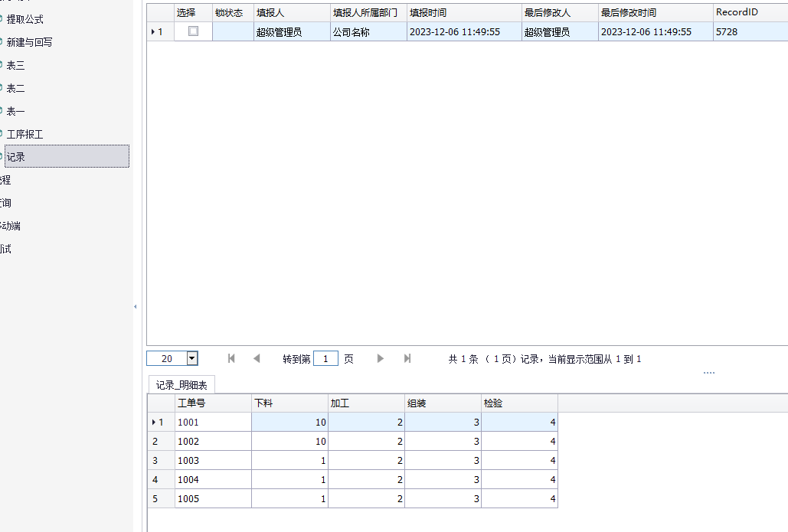Switch to the 记录_明细表 tab
The width and height of the screenshot is (788, 532).
coord(181,385)
